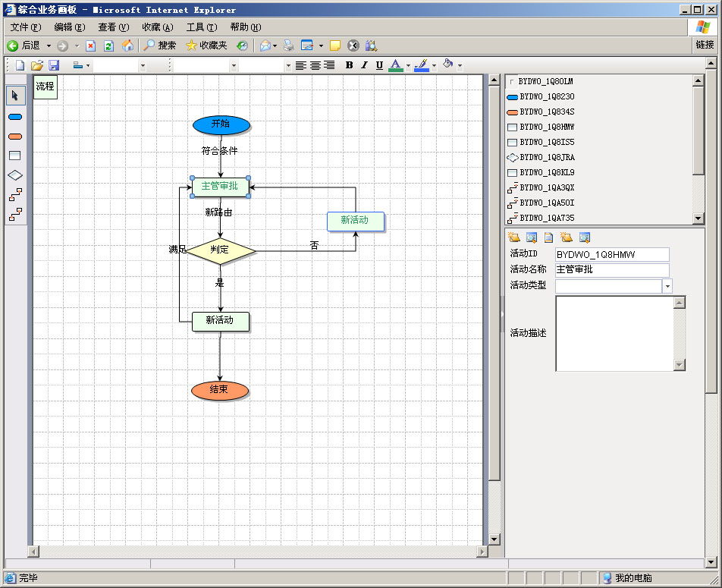
Task: Pick the blue start node shape tool
Action: (15, 117)
